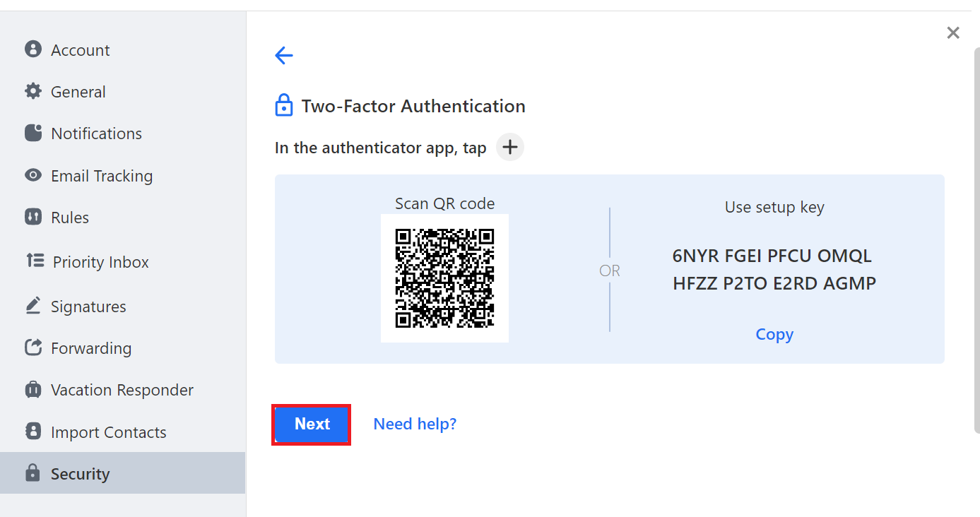Screen dimensions: 980x517
Task: Click the plus icon after authenticator tap
Action: tap(510, 148)
